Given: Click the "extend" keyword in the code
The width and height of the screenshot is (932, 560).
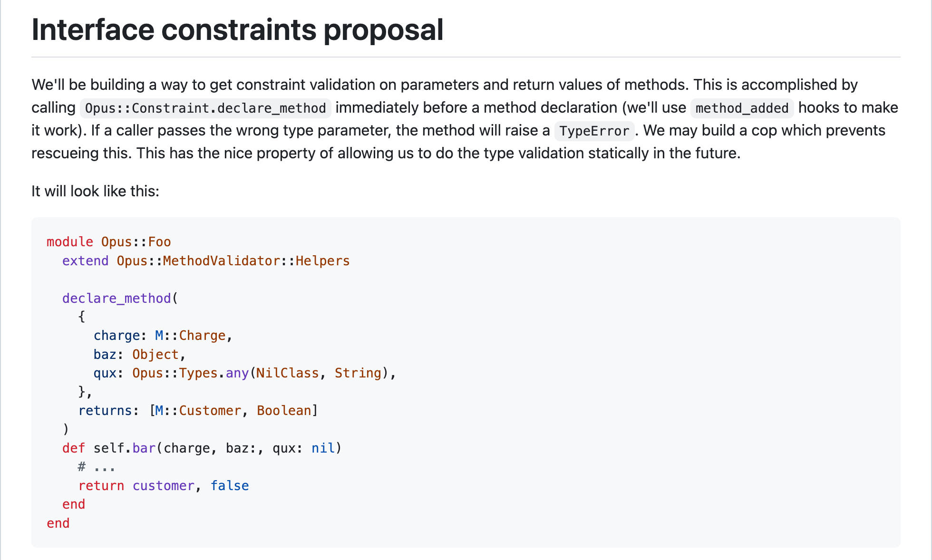Looking at the screenshot, I should coord(85,261).
